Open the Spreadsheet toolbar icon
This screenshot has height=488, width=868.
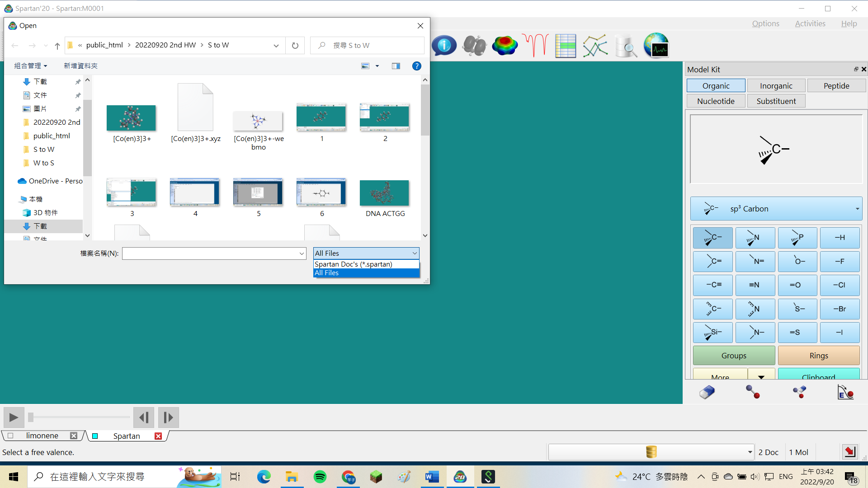point(566,45)
